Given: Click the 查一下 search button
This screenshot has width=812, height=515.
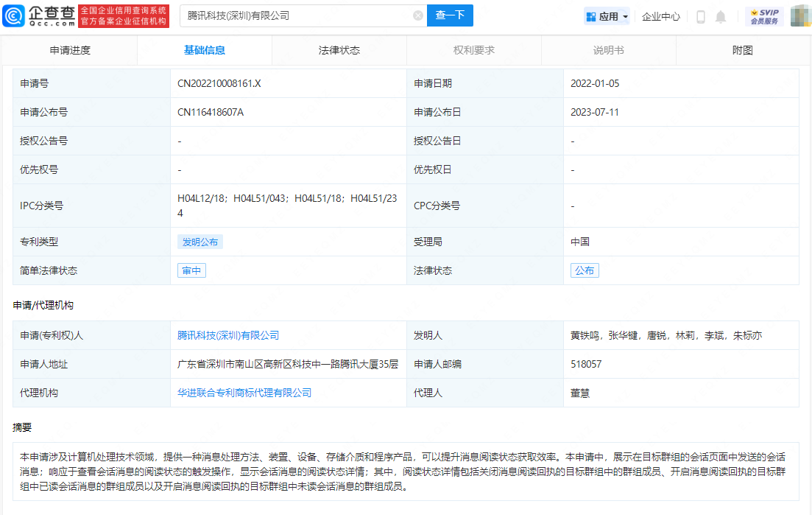Looking at the screenshot, I should click(450, 15).
